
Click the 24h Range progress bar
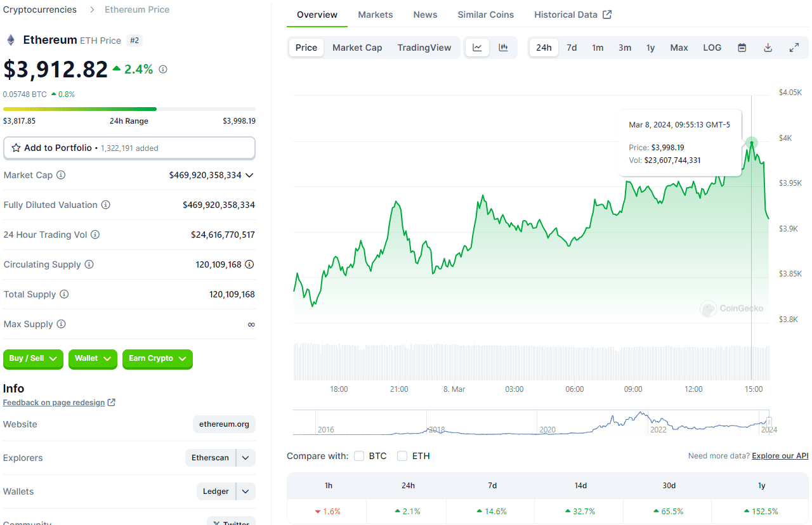[x=129, y=109]
